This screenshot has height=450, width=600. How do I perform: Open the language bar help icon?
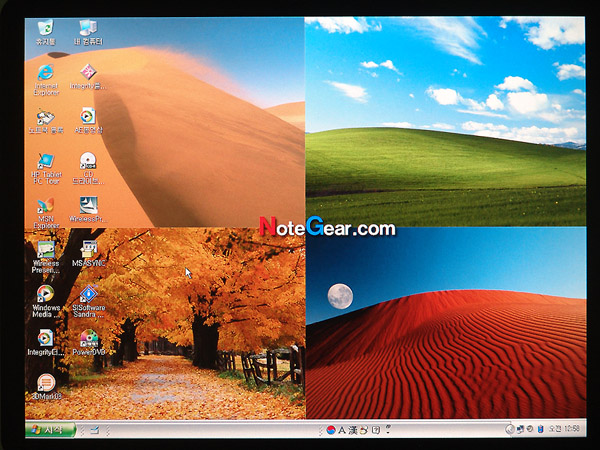[x=376, y=430]
